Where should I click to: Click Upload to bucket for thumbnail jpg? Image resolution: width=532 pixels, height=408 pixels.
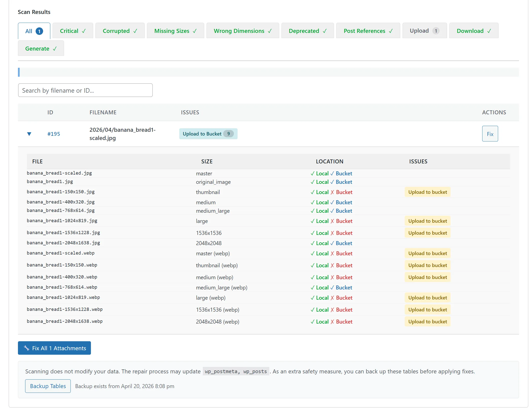[427, 192]
